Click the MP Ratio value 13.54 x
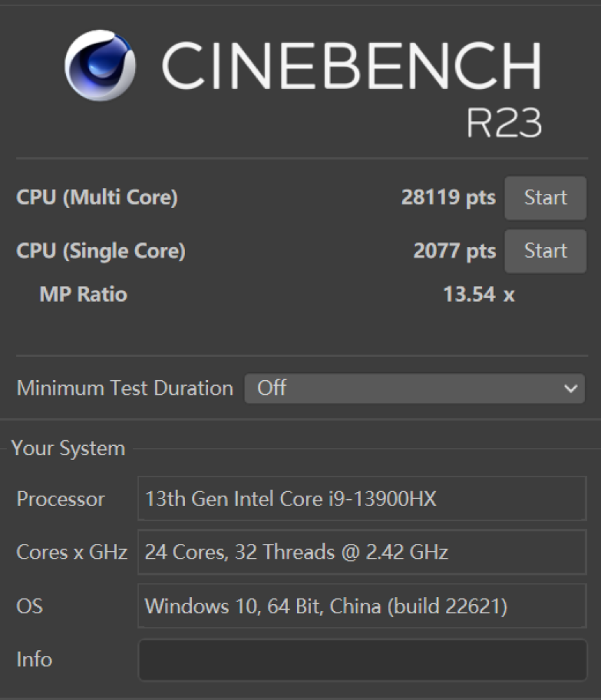 pos(478,295)
